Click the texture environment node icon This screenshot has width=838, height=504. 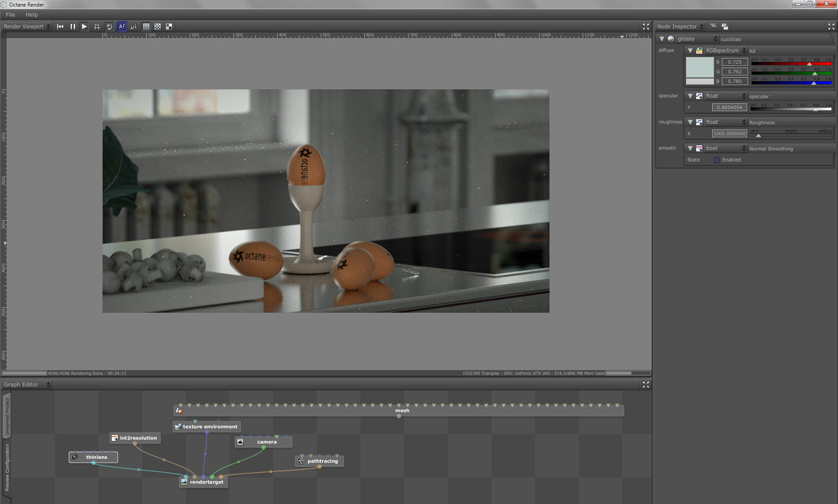point(178,427)
